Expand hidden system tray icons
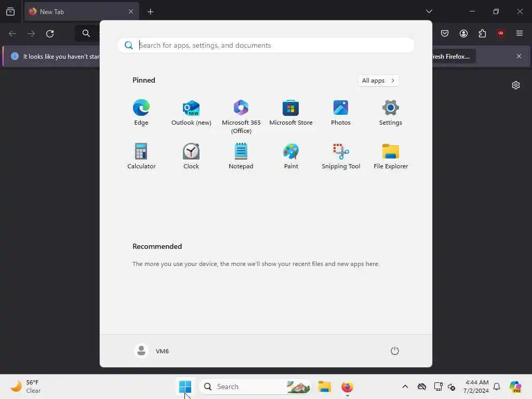The height and width of the screenshot is (399, 532). (x=405, y=387)
